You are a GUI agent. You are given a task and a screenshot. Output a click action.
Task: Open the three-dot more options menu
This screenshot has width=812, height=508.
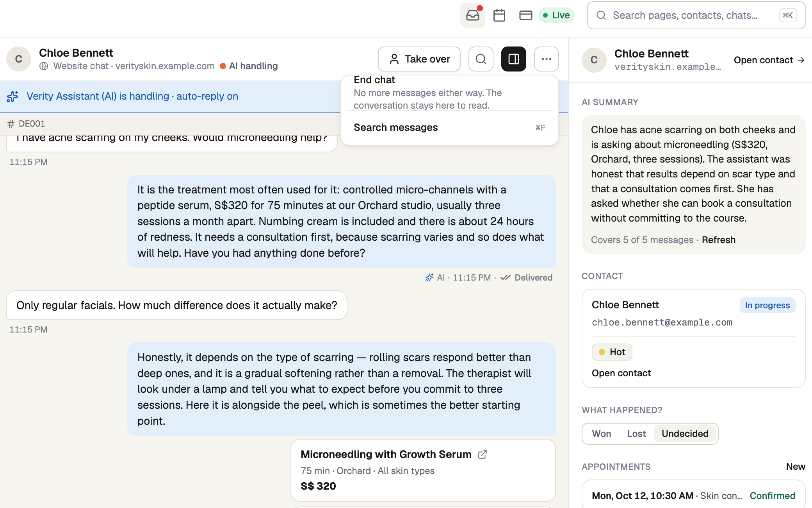click(x=547, y=59)
